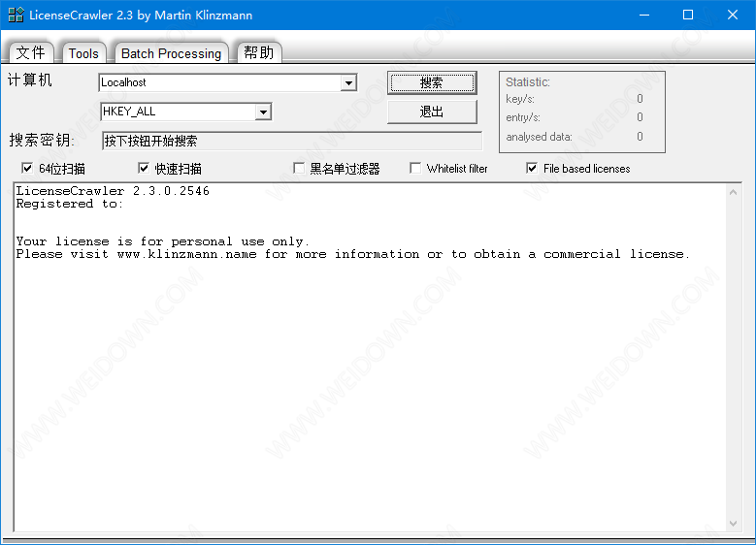Minimize the LicenseCrawler window
This screenshot has height=545, width=756.
[644, 15]
